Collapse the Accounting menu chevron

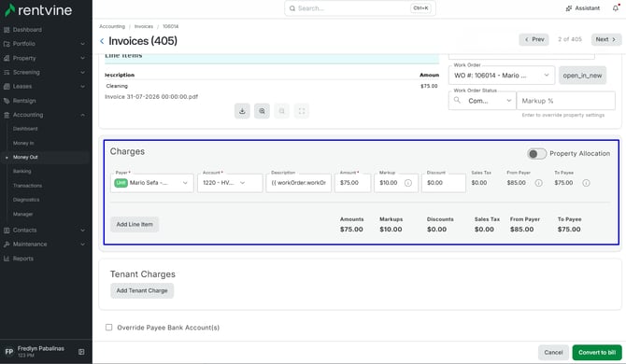click(x=82, y=115)
